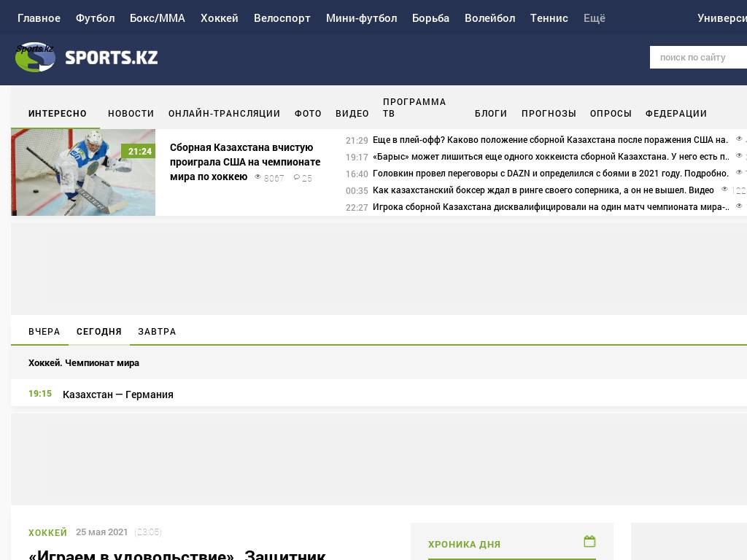Click the comments icon next to 25
Image resolution: width=747 pixels, height=560 pixels.
(297, 177)
